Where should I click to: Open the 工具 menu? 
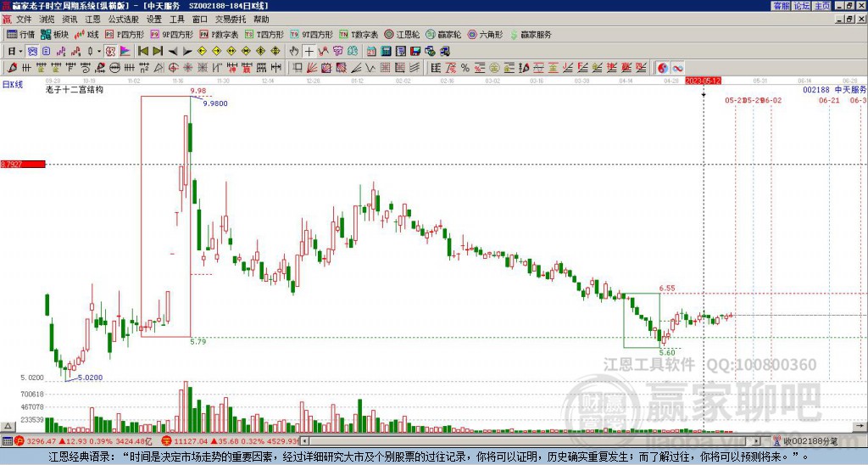point(176,20)
